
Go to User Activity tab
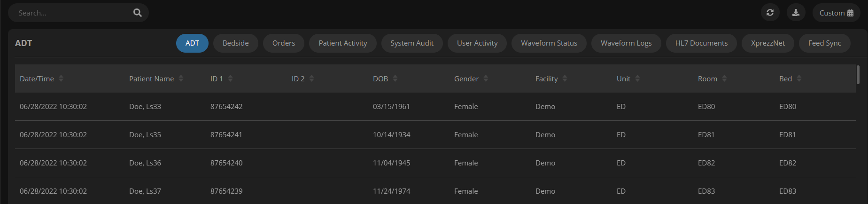pyautogui.click(x=477, y=43)
